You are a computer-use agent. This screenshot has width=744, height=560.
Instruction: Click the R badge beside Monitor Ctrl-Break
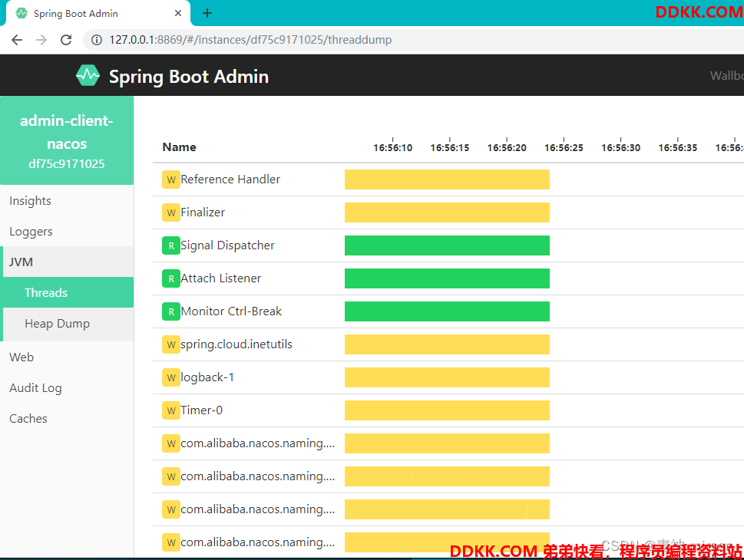tap(170, 311)
